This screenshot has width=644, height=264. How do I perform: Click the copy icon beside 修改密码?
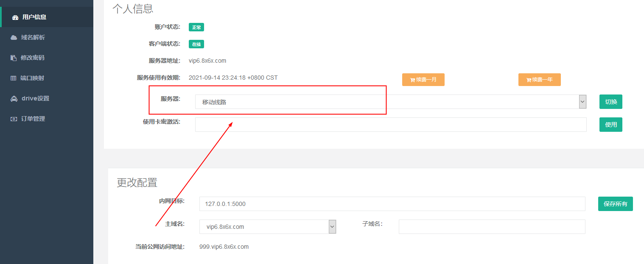[14, 58]
